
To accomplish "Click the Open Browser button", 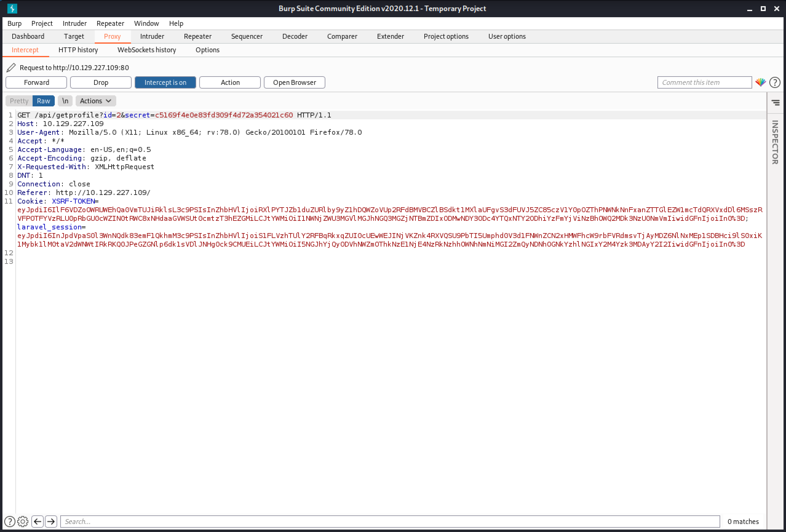I will click(x=295, y=82).
